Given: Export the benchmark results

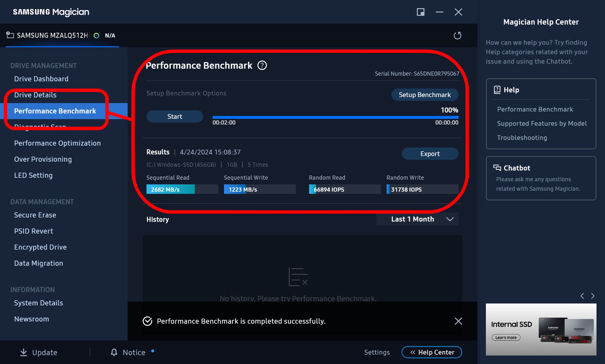Looking at the screenshot, I should coord(430,153).
